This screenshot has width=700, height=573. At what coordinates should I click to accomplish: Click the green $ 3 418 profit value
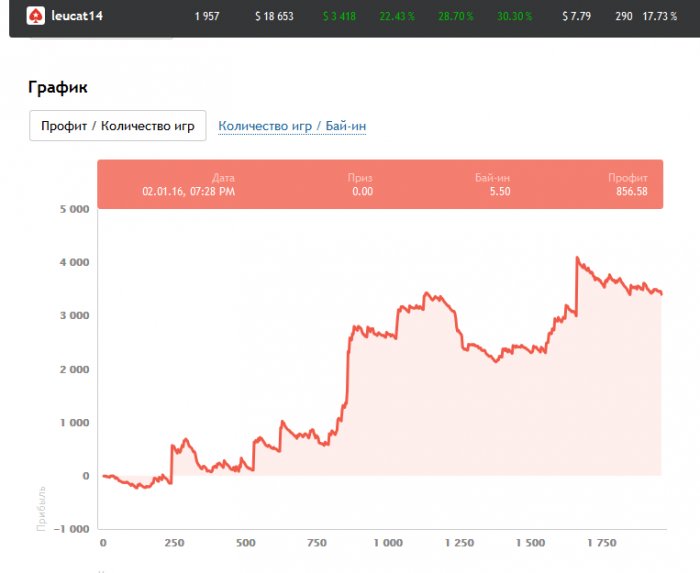click(x=342, y=17)
